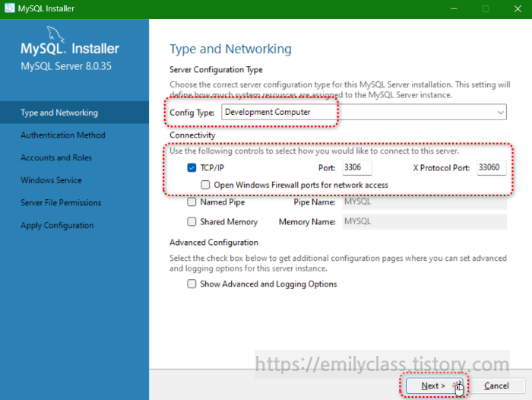This screenshot has height=400, width=532.
Task: Click the MySQL Server 8.0.35 text
Action: pos(66,66)
